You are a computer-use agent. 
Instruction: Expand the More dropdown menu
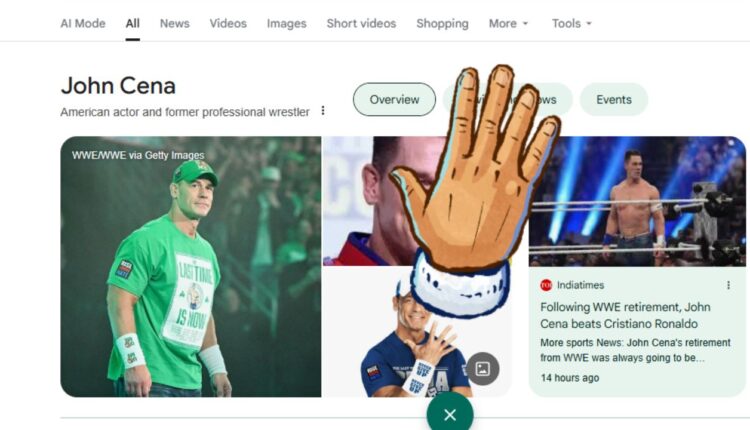(508, 23)
